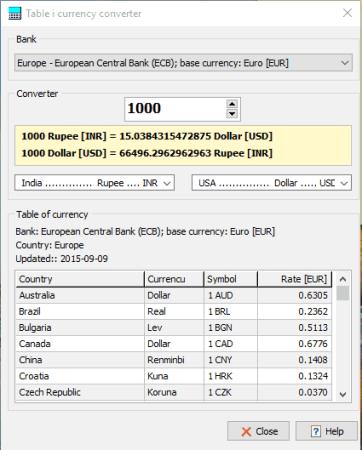Click the red X icon on Close button
The width and height of the screenshot is (362, 450).
[246, 432]
